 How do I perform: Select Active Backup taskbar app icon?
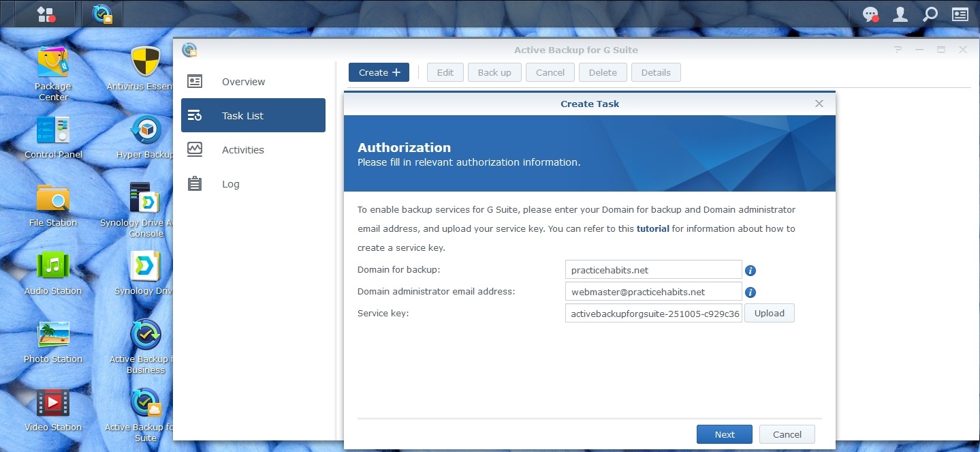(103, 14)
